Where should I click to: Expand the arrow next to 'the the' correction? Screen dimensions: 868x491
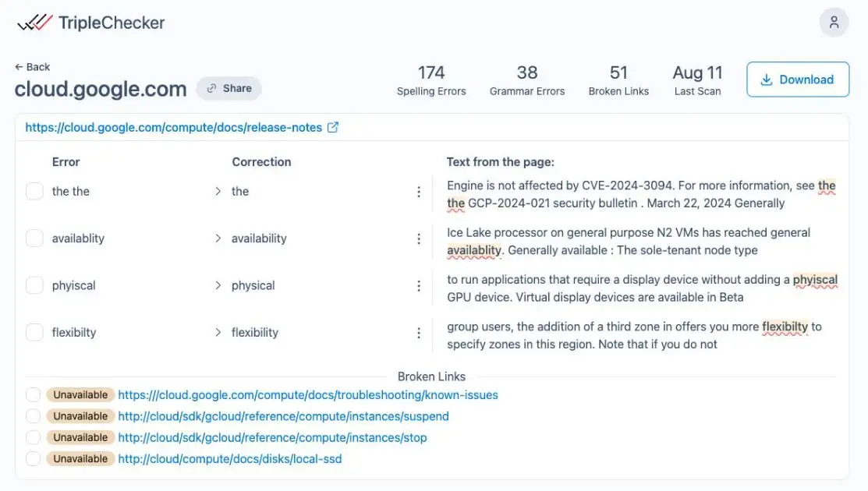point(218,192)
